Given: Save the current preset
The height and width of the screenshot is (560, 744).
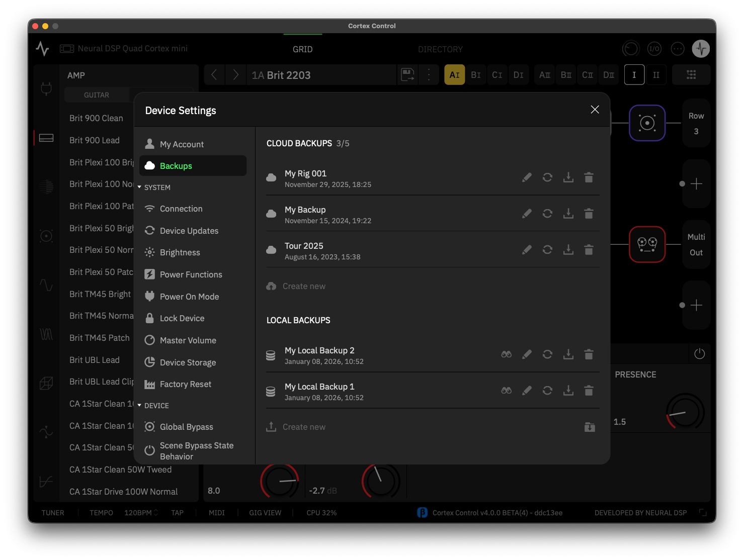Looking at the screenshot, I should click(x=407, y=75).
